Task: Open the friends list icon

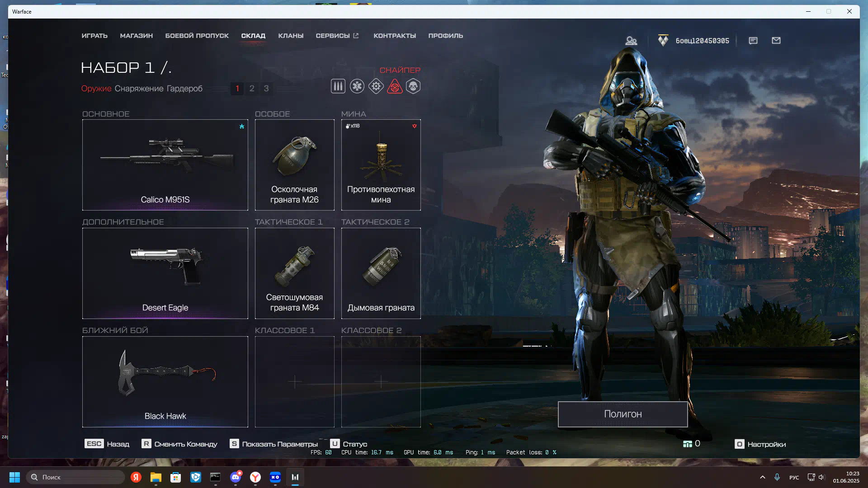Action: [x=631, y=41]
